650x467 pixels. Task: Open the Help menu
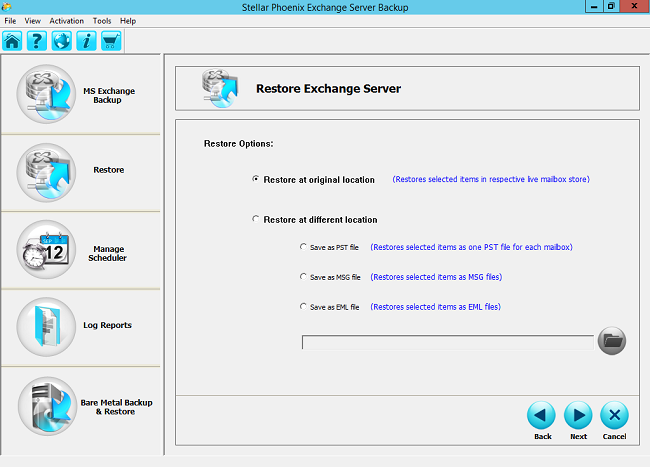coord(128,21)
